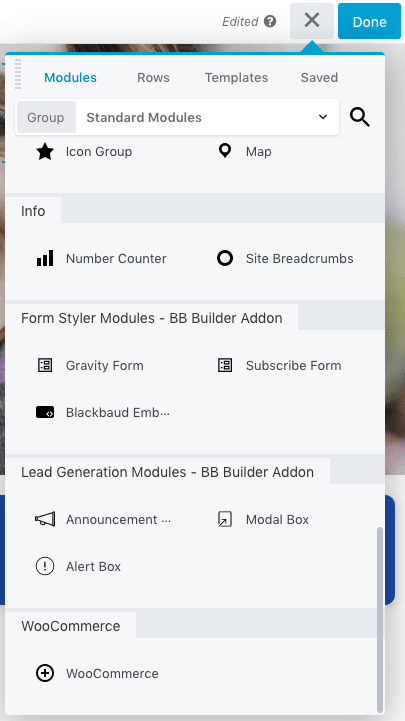Select the Subscribe Form module icon
This screenshot has width=405, height=721.
[225, 366]
